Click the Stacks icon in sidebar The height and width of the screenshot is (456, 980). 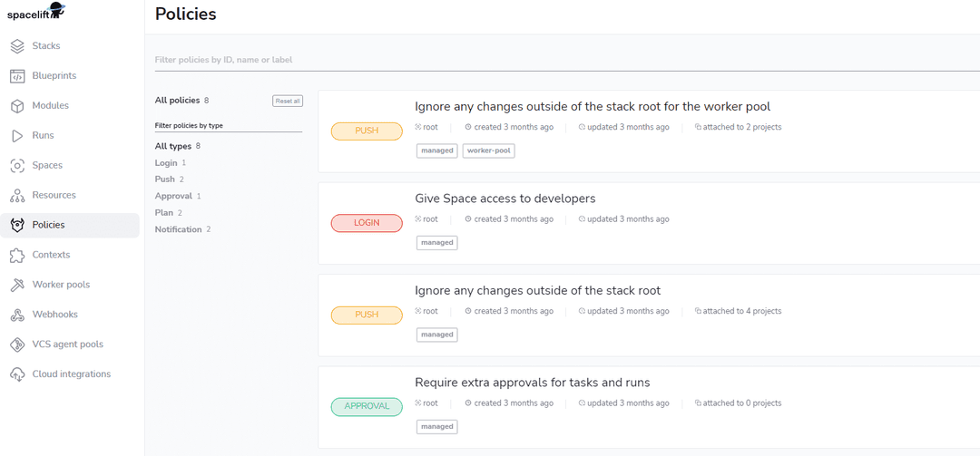[x=17, y=46]
